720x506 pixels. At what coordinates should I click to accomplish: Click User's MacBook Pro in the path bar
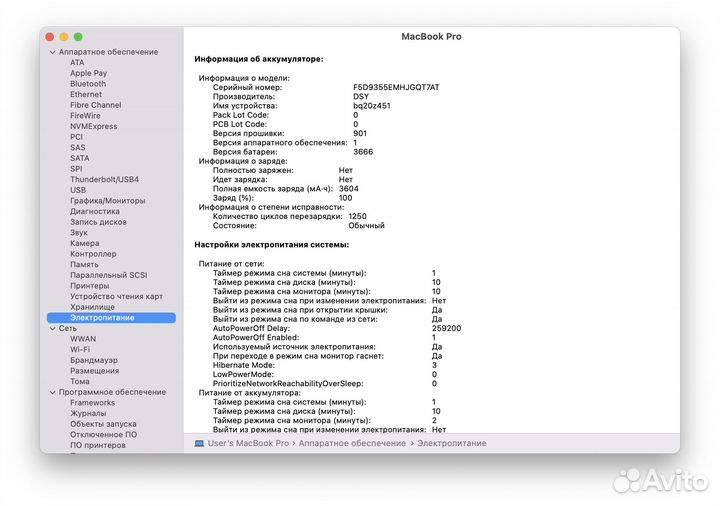(248, 442)
